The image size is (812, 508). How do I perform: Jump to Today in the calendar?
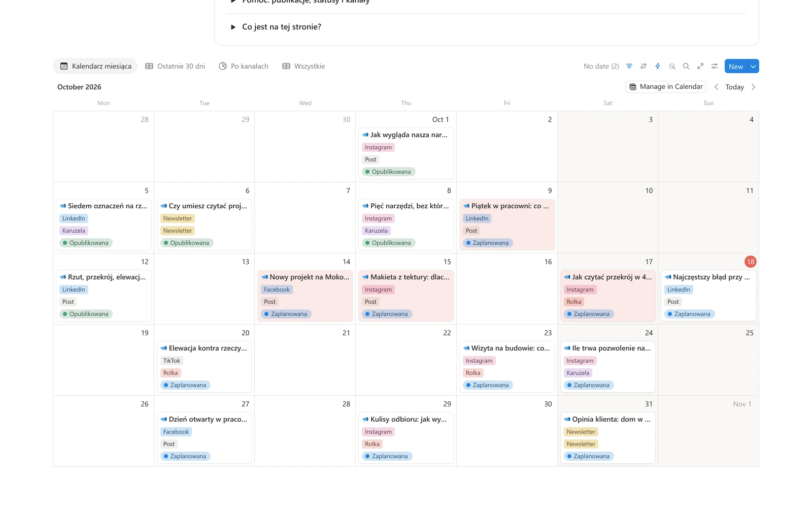(734, 87)
